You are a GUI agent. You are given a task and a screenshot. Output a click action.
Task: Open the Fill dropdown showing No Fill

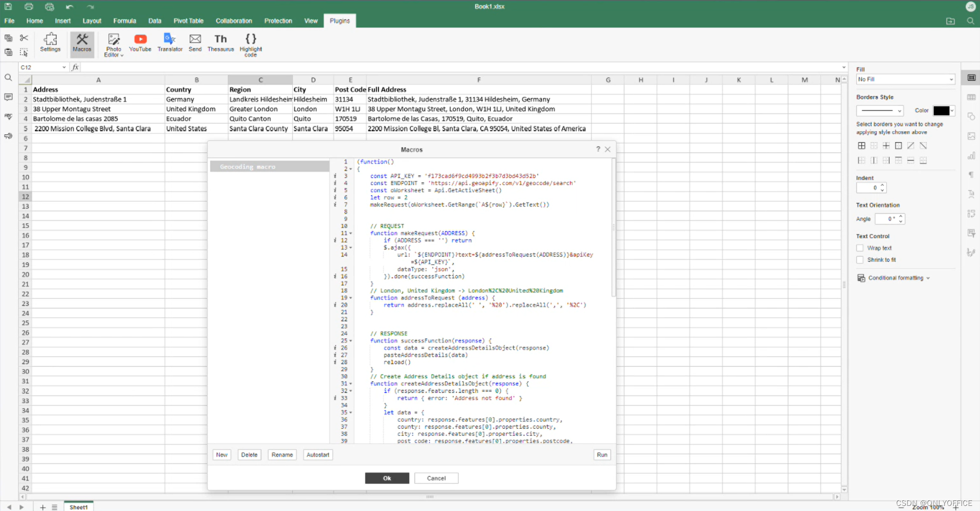pyautogui.click(x=905, y=79)
